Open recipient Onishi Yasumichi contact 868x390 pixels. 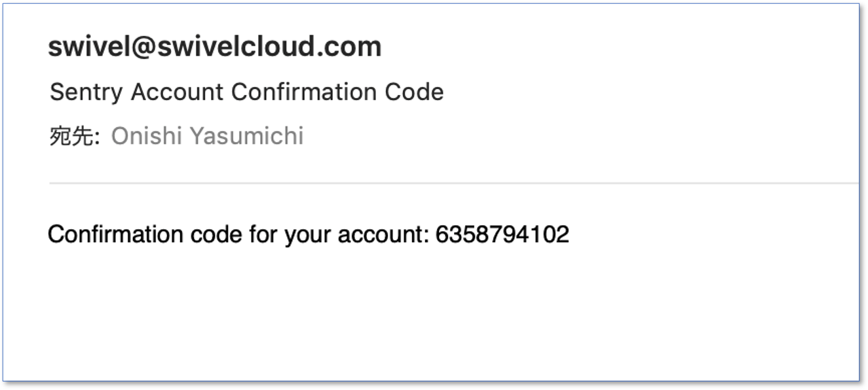click(207, 136)
